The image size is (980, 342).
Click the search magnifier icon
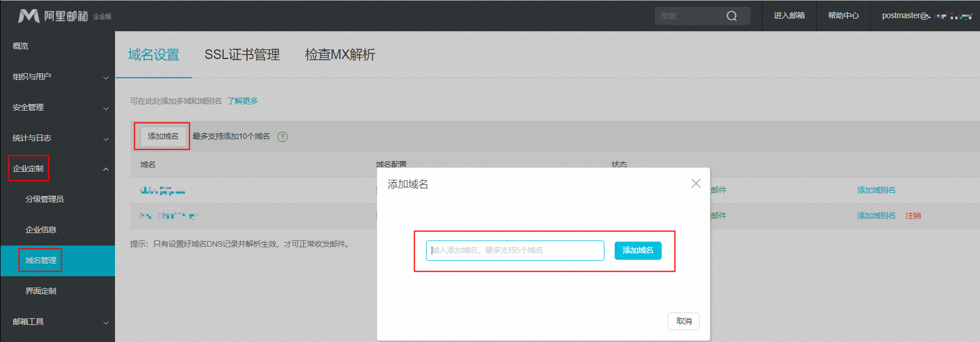coord(732,16)
